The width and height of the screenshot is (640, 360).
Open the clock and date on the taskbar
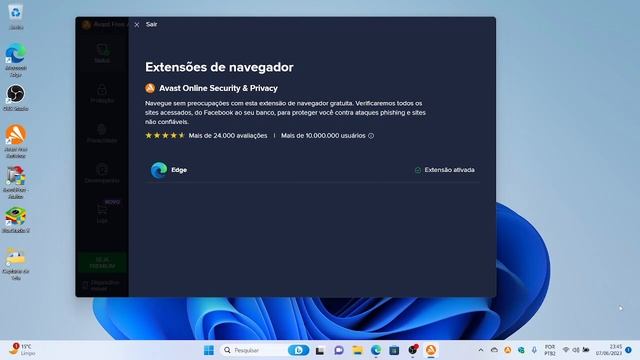point(609,350)
